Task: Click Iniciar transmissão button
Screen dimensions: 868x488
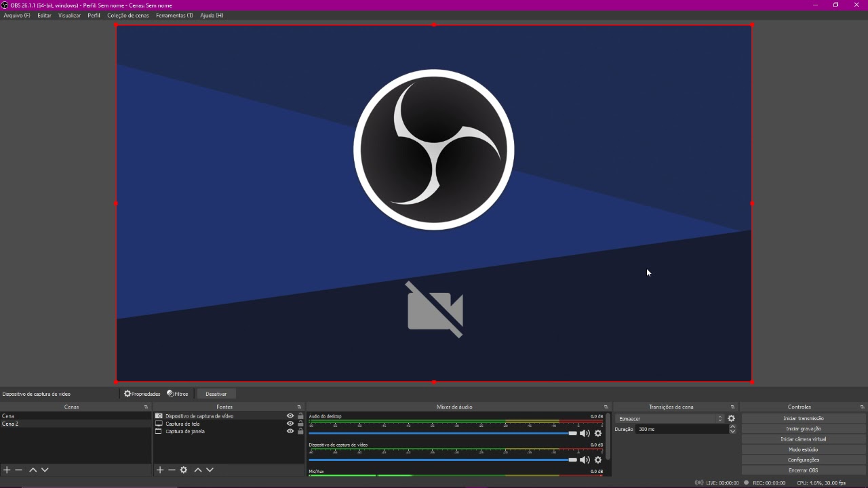Action: [804, 419]
